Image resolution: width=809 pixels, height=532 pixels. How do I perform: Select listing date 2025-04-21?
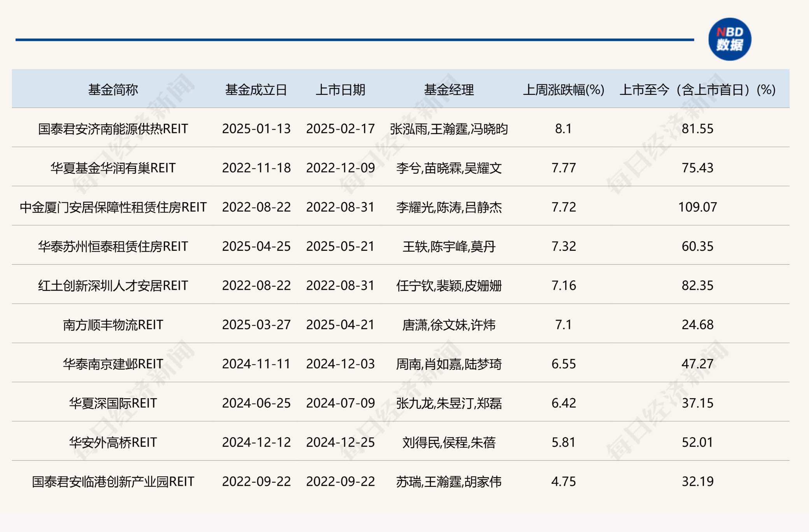340,325
